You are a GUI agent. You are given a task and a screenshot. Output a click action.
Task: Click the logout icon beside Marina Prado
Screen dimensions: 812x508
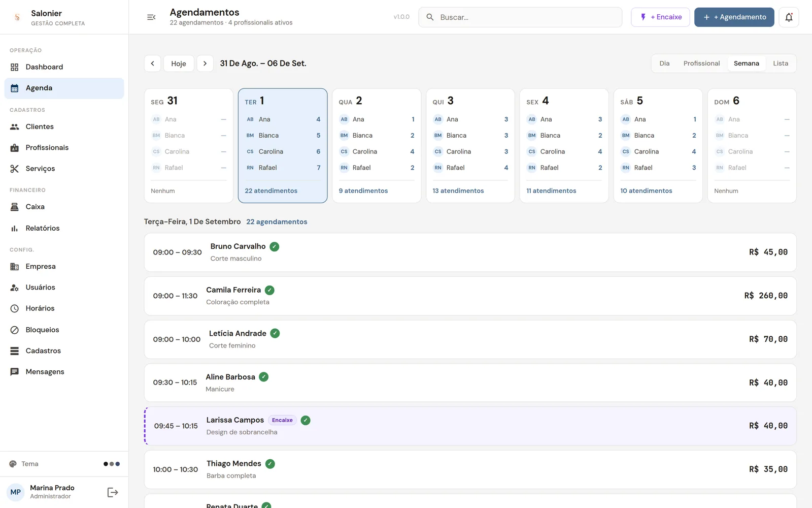pyautogui.click(x=113, y=492)
